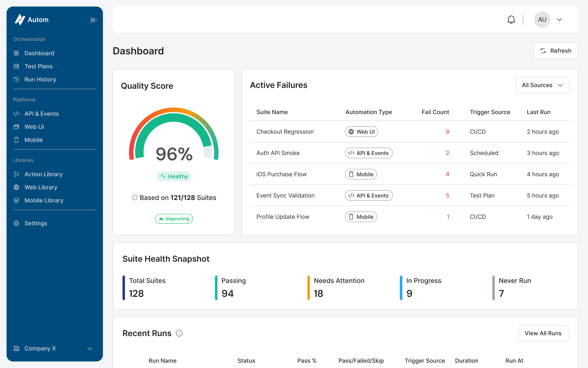
Task: Click the Action Library play icon
Action: tap(17, 174)
